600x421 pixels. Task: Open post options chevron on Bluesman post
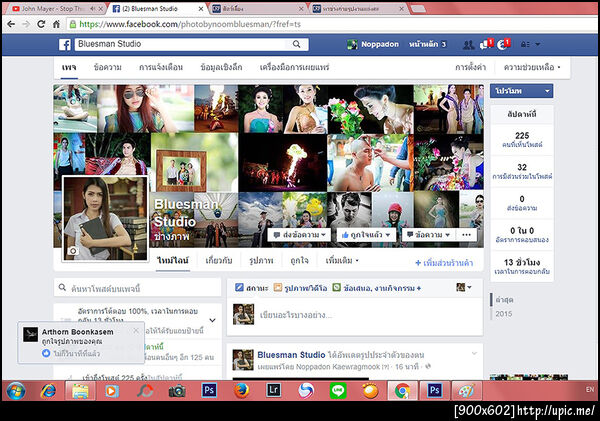pos(474,354)
